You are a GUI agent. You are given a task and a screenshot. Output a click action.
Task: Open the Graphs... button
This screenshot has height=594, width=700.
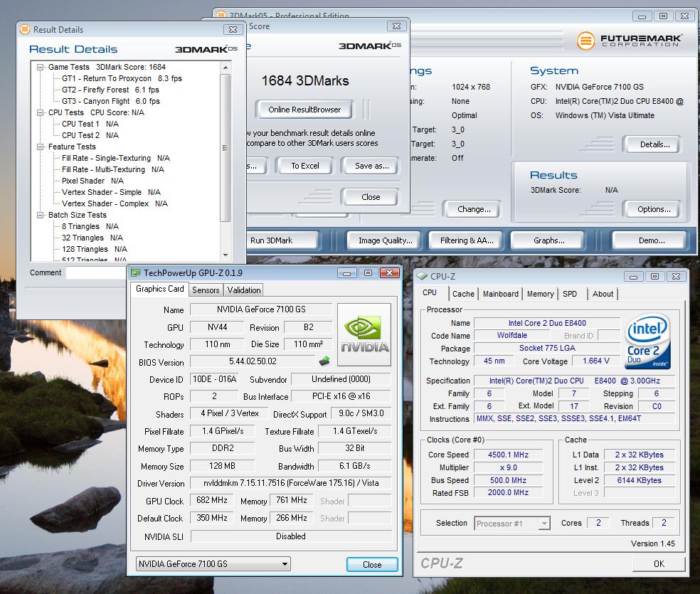click(x=548, y=240)
